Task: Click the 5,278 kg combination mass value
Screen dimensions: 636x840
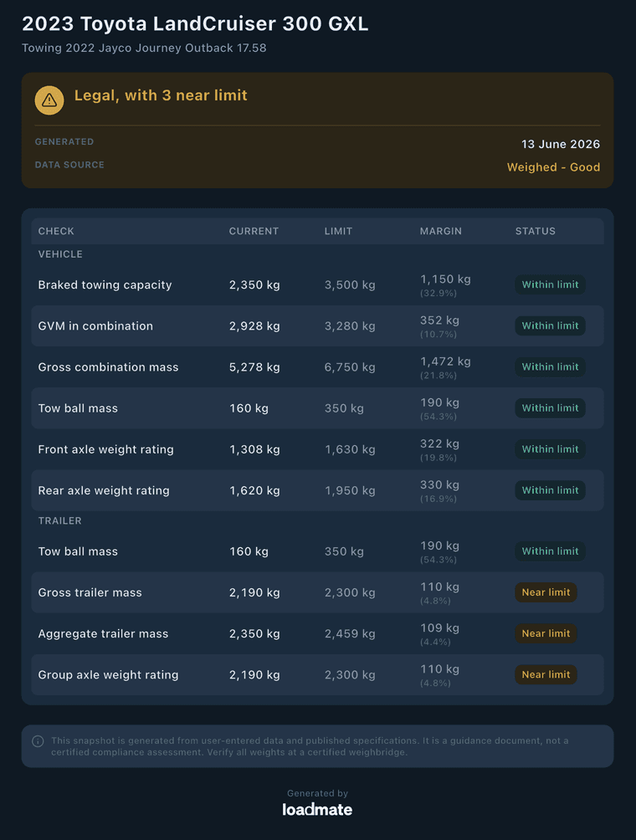Action: (254, 367)
